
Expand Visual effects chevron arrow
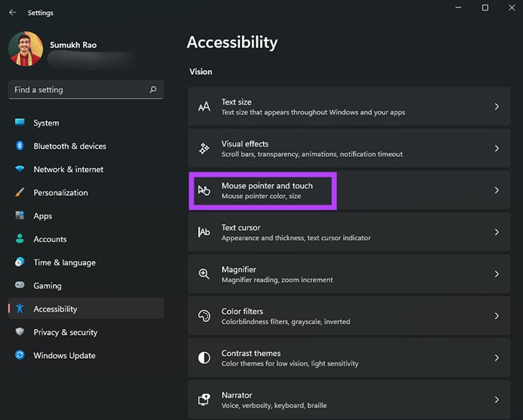point(496,149)
